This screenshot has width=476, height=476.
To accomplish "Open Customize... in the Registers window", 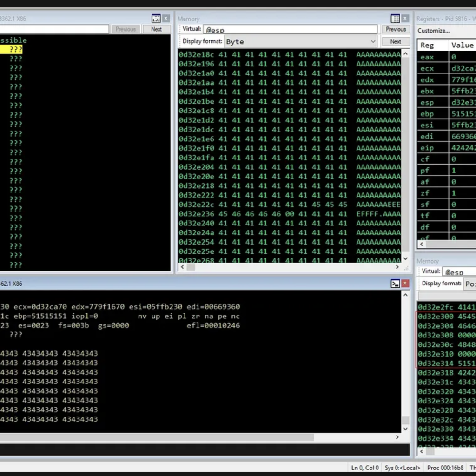I will click(x=433, y=31).
